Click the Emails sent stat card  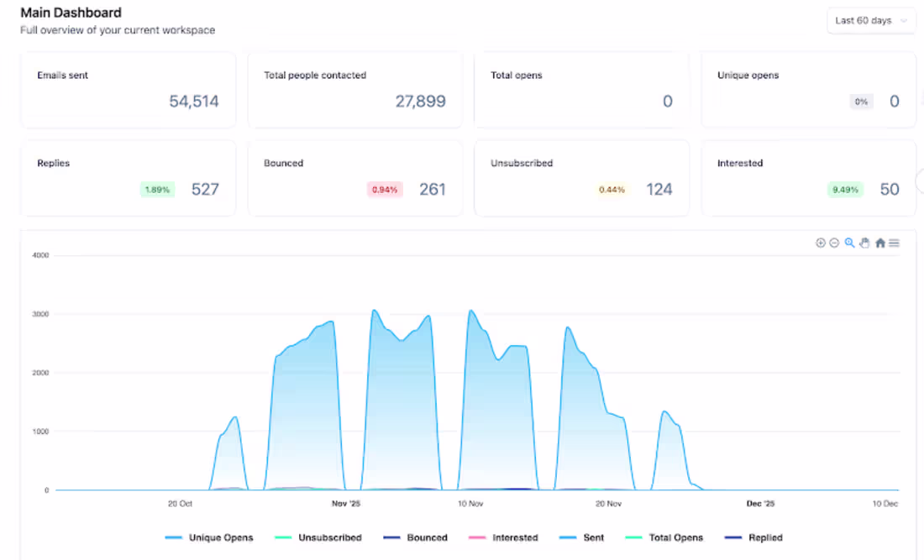(x=128, y=90)
